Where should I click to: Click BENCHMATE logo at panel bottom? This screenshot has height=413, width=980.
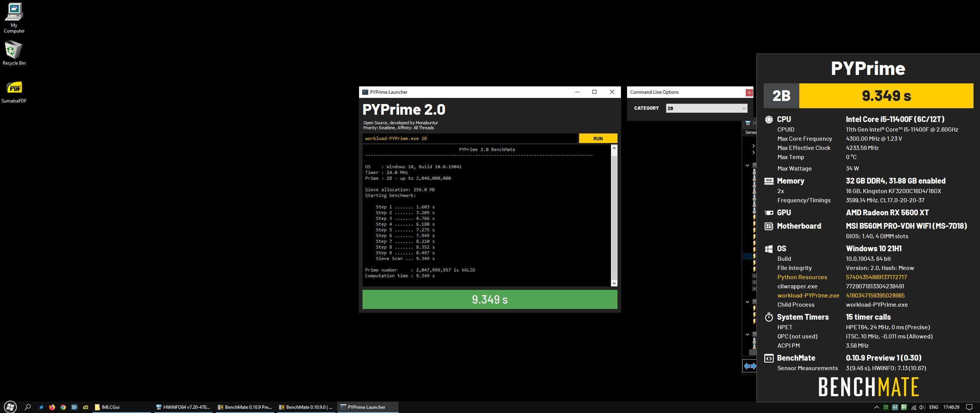click(868, 387)
